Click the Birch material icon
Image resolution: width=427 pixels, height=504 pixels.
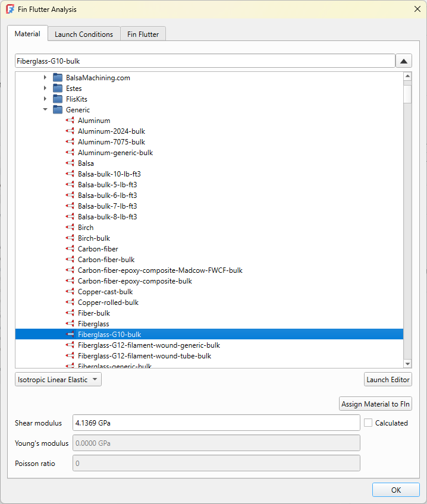70,228
